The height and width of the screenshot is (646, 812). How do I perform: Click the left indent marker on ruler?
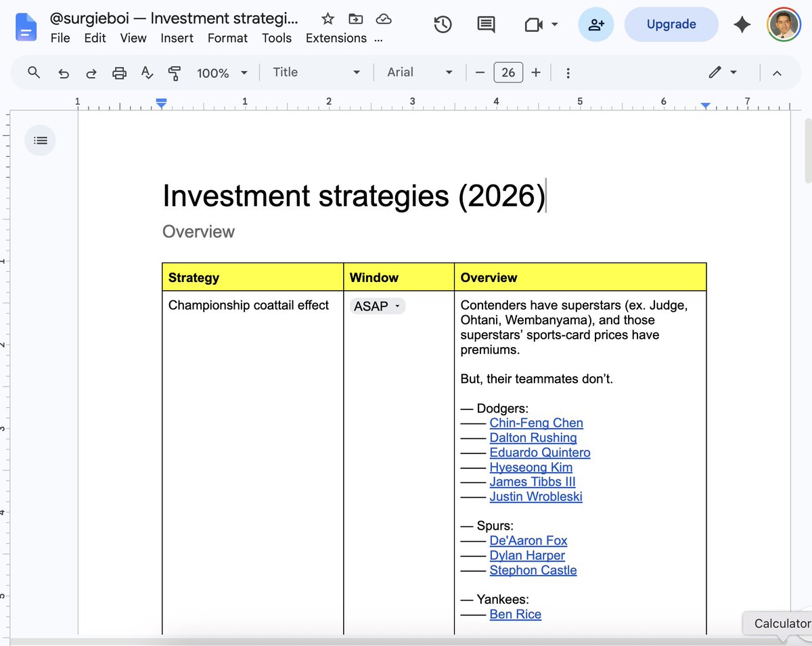[161, 103]
